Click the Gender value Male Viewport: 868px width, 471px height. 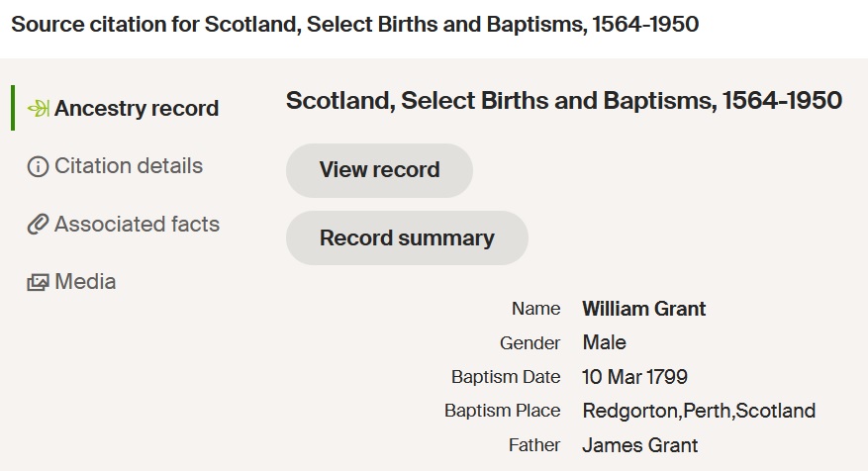click(x=604, y=342)
